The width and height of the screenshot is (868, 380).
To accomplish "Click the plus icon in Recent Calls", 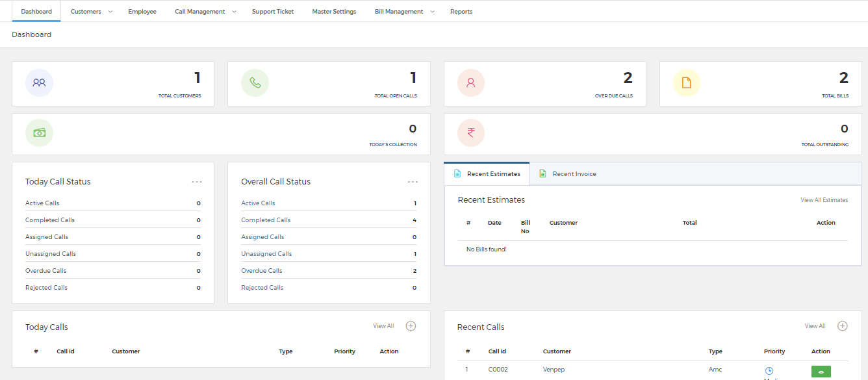I will pos(842,326).
